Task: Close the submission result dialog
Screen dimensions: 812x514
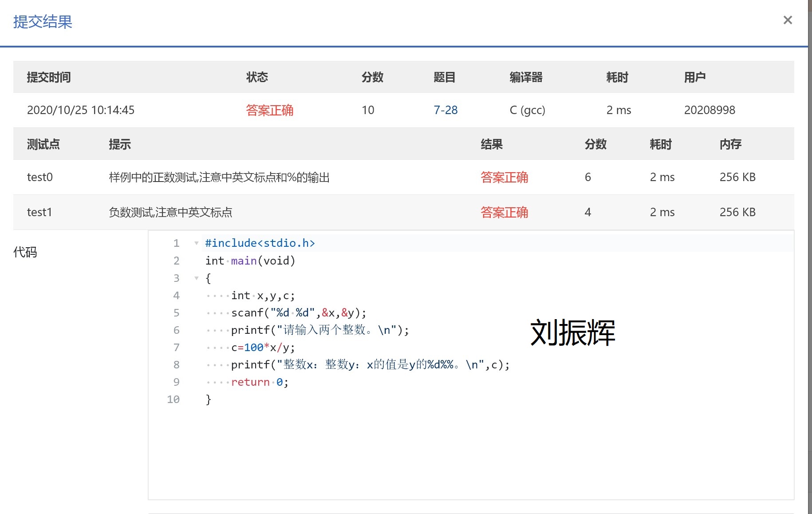Action: click(x=788, y=20)
